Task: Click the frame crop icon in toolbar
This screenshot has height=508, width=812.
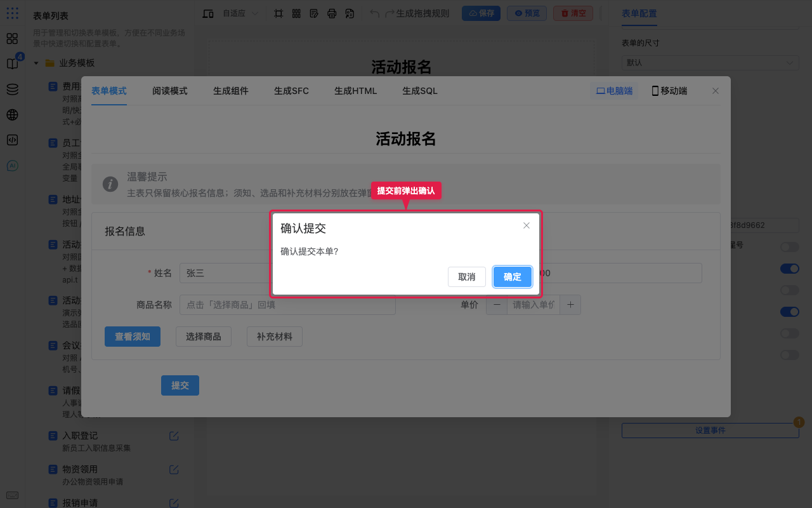Action: [x=278, y=13]
